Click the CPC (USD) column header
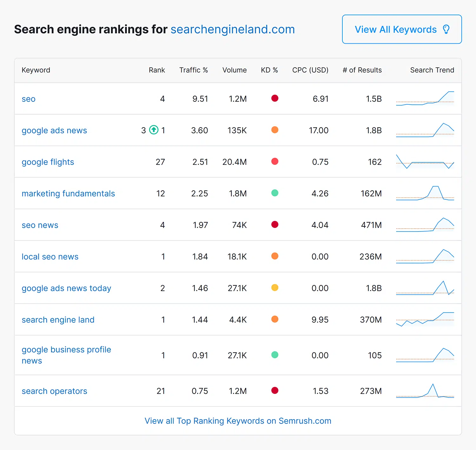 310,70
